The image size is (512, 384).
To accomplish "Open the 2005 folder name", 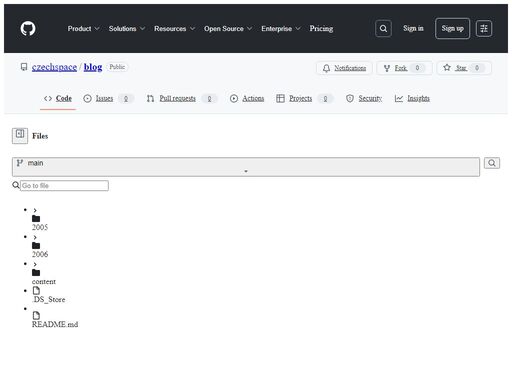I will tap(40, 227).
